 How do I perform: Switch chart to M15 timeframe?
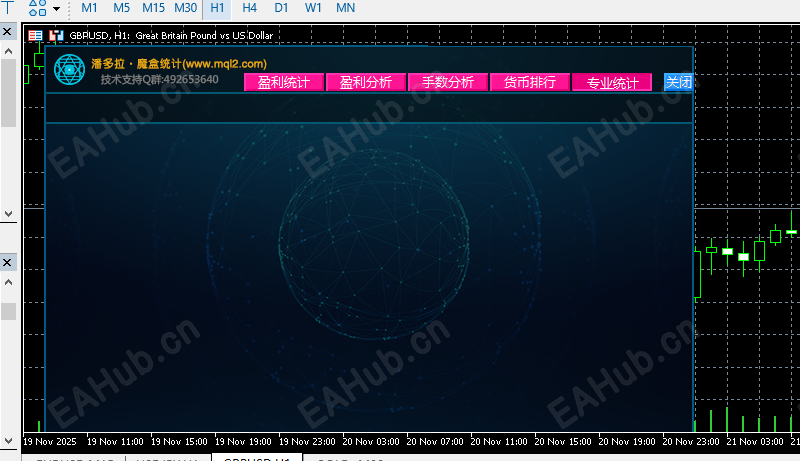[153, 8]
